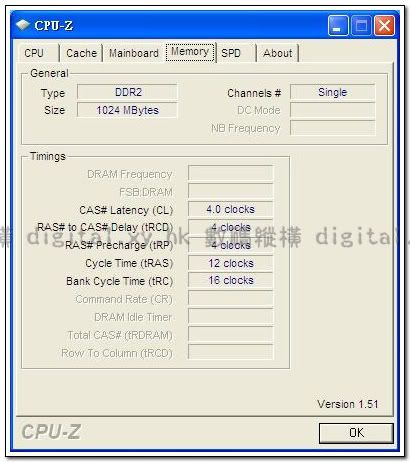Select the Cycle Time (tRAS) 12 clocks field
The height and width of the screenshot is (462, 410).
click(x=230, y=263)
